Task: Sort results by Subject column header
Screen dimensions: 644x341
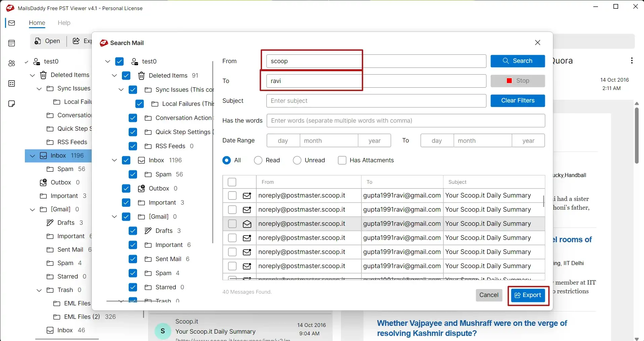Action: point(494,182)
